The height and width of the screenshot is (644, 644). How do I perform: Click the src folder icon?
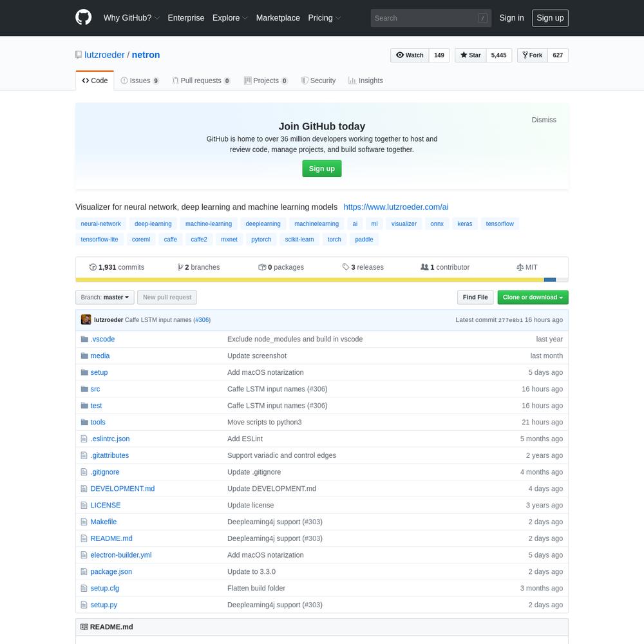[84, 389]
